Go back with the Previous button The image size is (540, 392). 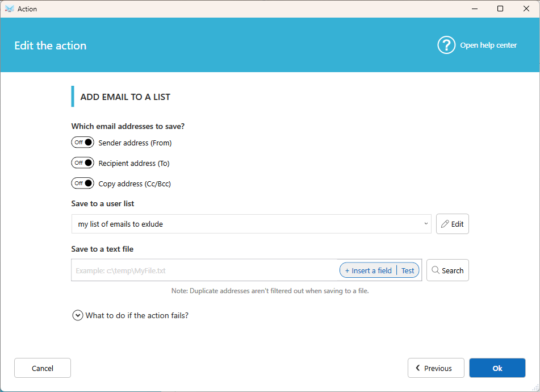(436, 368)
